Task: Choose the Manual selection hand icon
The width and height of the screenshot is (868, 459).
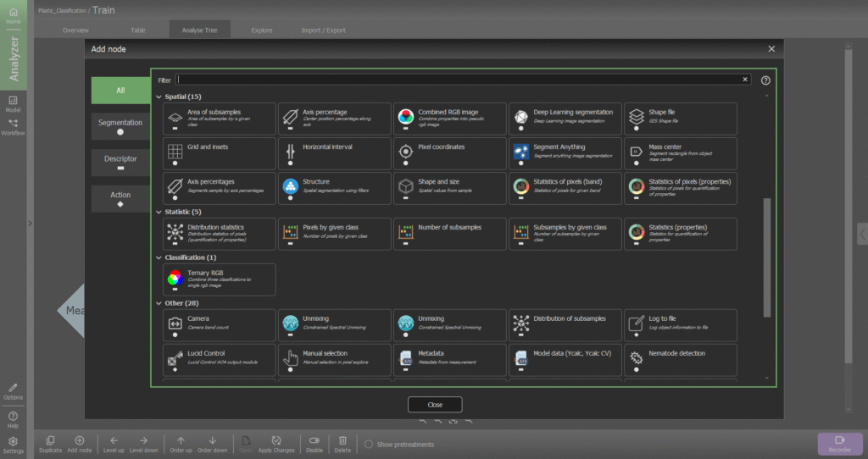Action: [x=291, y=357]
